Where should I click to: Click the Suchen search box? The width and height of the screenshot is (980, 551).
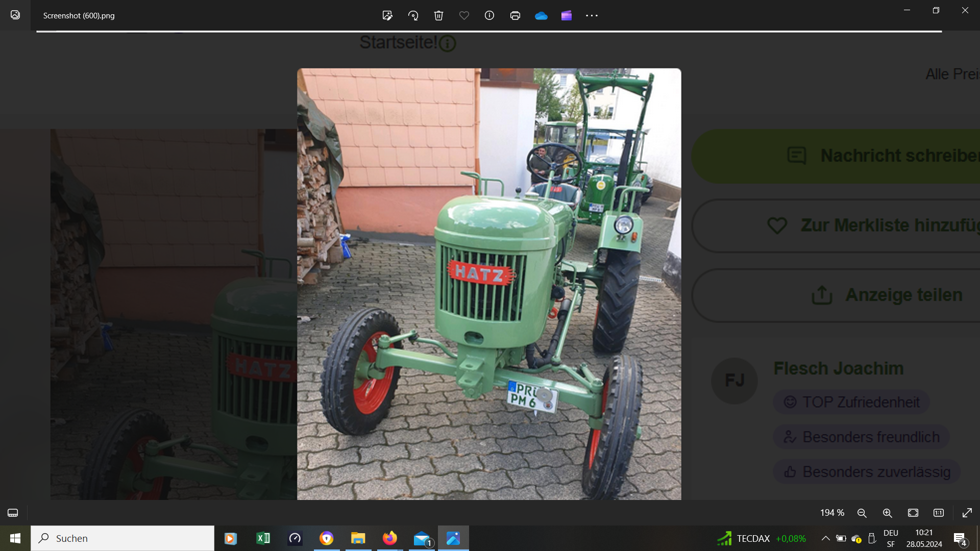122,538
